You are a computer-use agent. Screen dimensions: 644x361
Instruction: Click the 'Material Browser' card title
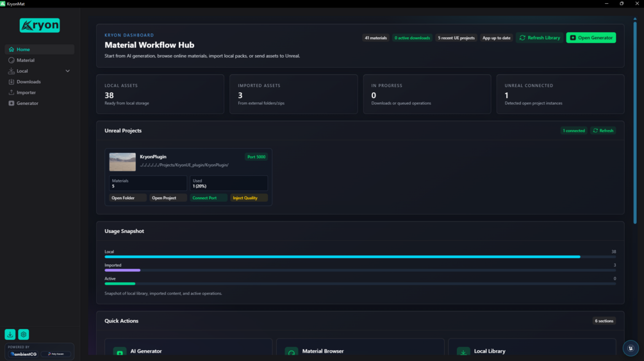click(323, 351)
